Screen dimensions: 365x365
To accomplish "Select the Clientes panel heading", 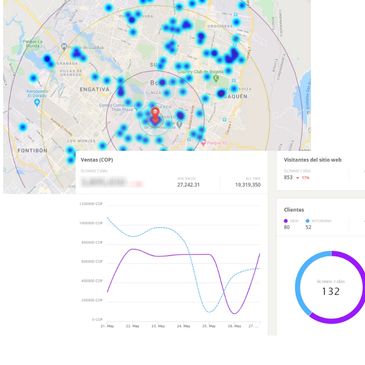I will pos(294,210).
